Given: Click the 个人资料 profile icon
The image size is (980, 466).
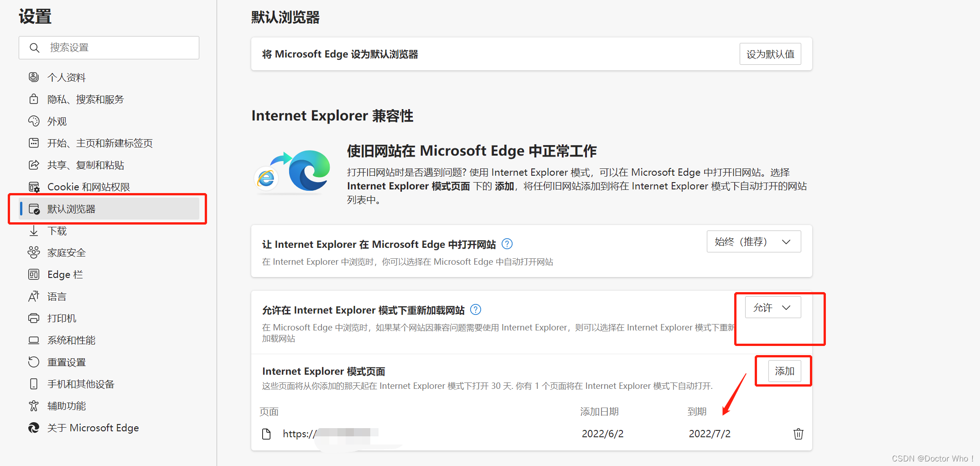Looking at the screenshot, I should [34, 77].
